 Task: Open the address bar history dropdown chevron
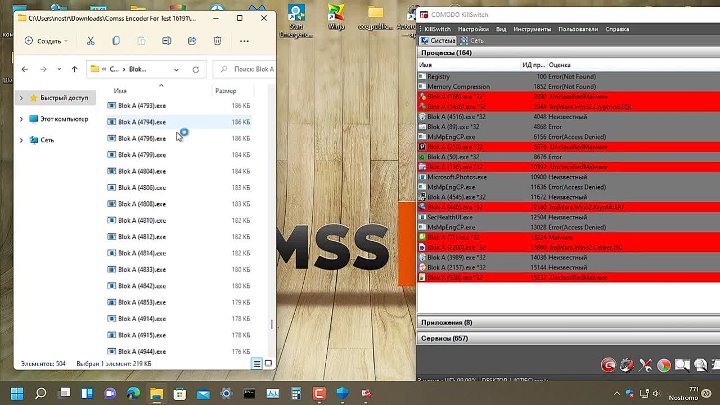tap(176, 69)
